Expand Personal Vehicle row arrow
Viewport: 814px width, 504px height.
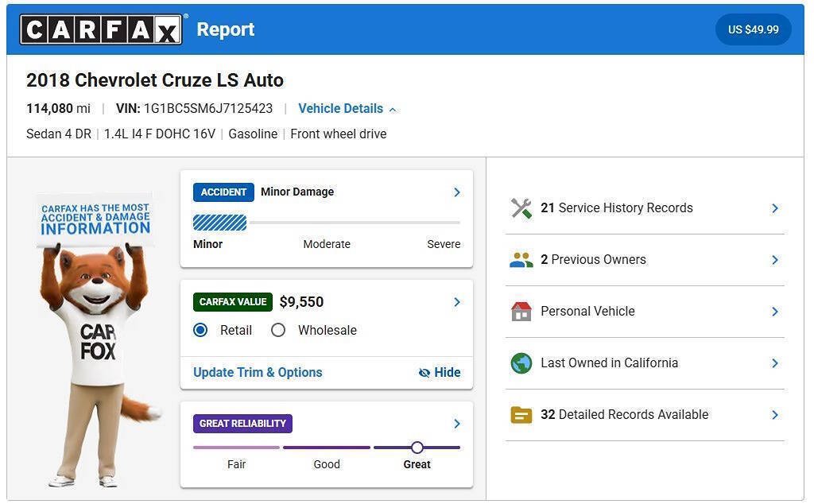(775, 312)
